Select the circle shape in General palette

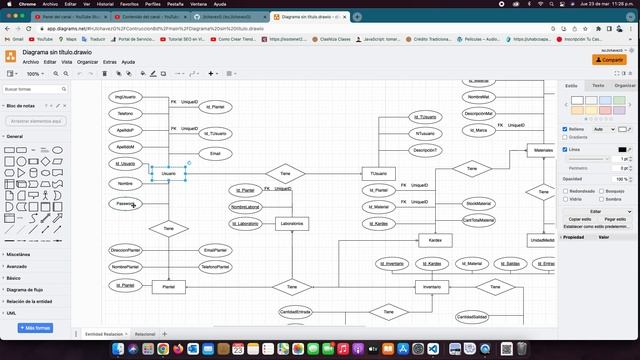(21, 161)
